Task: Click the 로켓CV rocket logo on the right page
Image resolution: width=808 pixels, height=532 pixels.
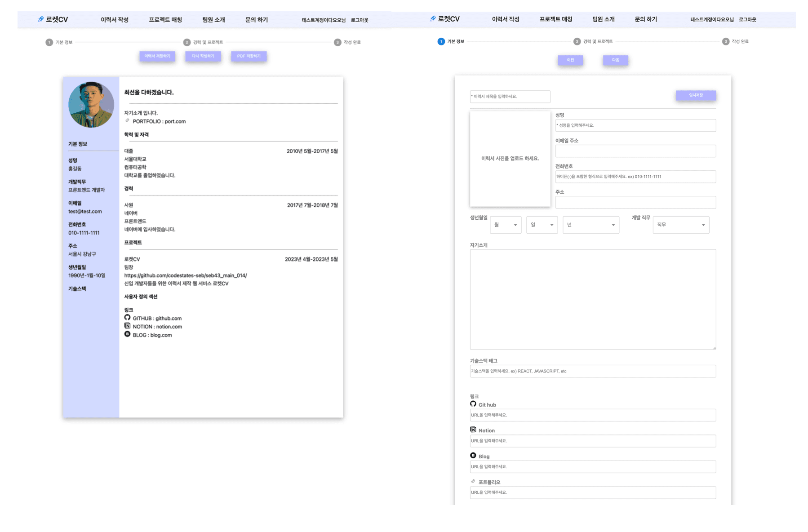Action: pyautogui.click(x=444, y=19)
